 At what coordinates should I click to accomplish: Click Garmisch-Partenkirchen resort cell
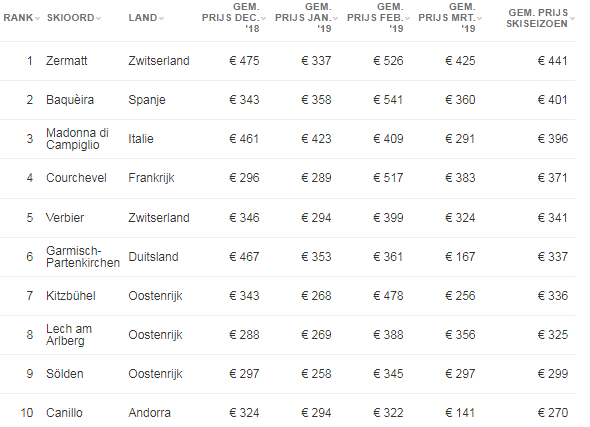tap(83, 257)
